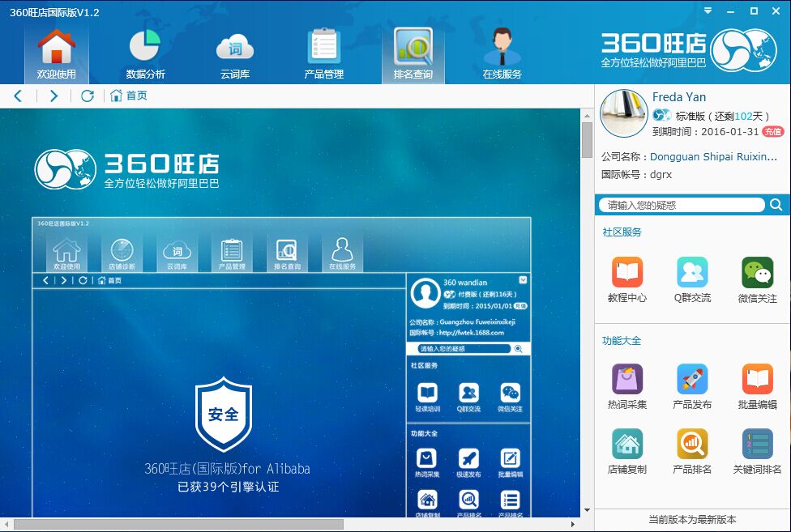Select the 排名查询 ranking tab

coord(413,54)
